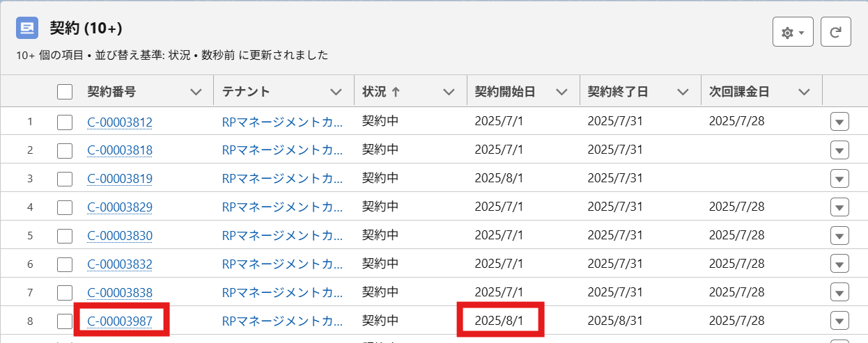Refresh the contract list
The image size is (868, 343).
[x=836, y=32]
